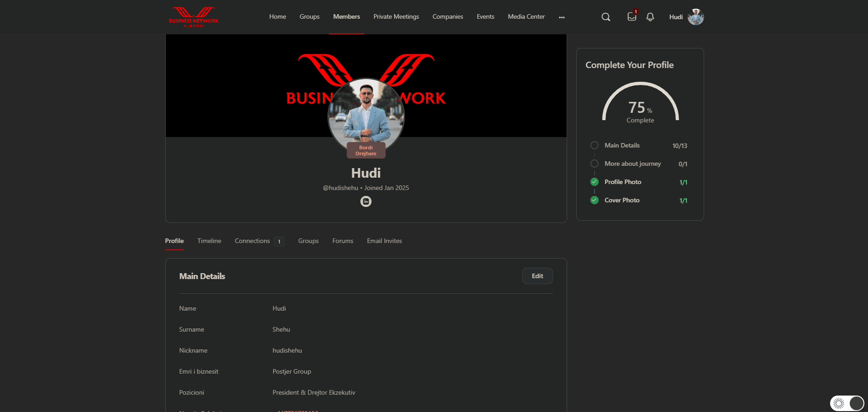Open the more options ellipsis in navigation
868x412 pixels.
coord(562,17)
